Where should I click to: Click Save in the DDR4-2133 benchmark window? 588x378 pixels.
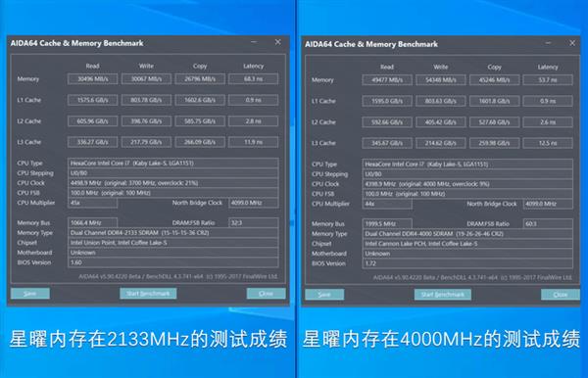point(30,294)
